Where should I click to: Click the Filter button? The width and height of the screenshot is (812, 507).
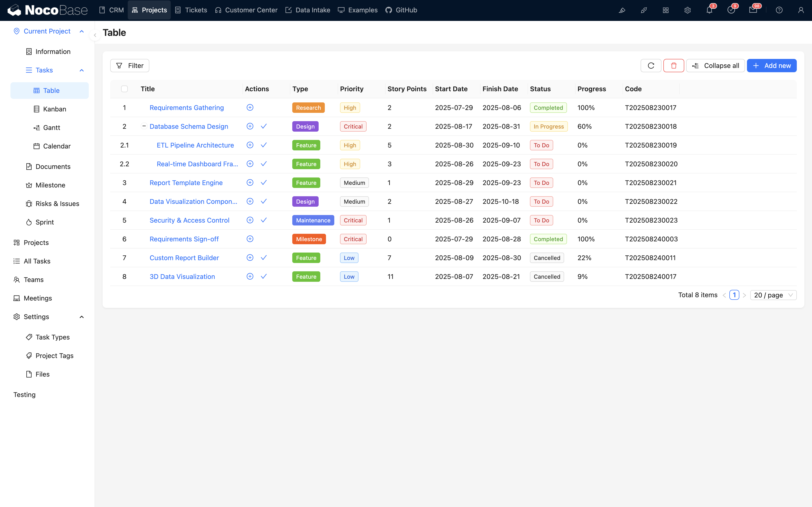pyautogui.click(x=130, y=66)
